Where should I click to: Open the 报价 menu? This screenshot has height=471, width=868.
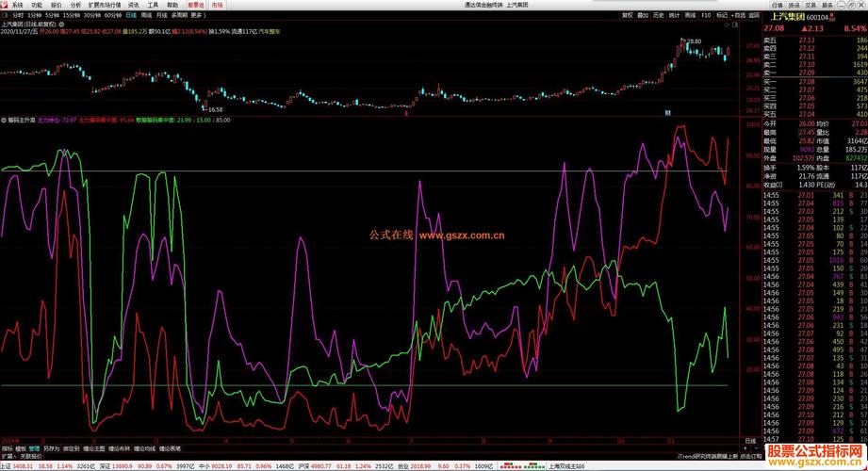point(57,5)
